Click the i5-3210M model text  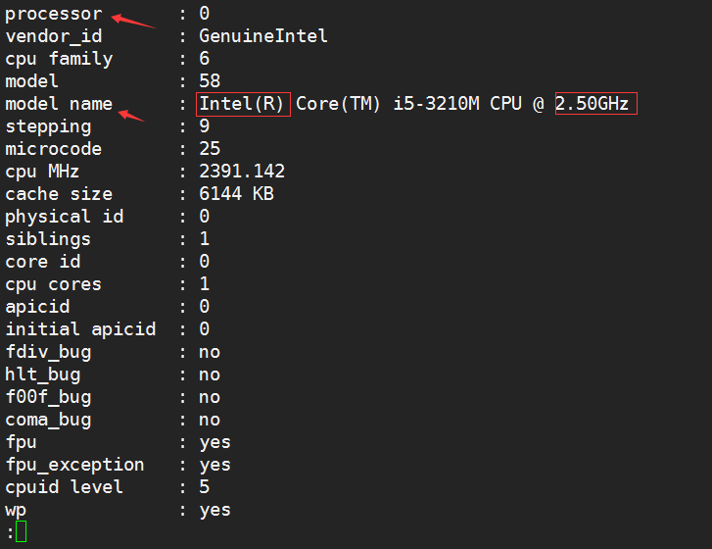point(436,104)
